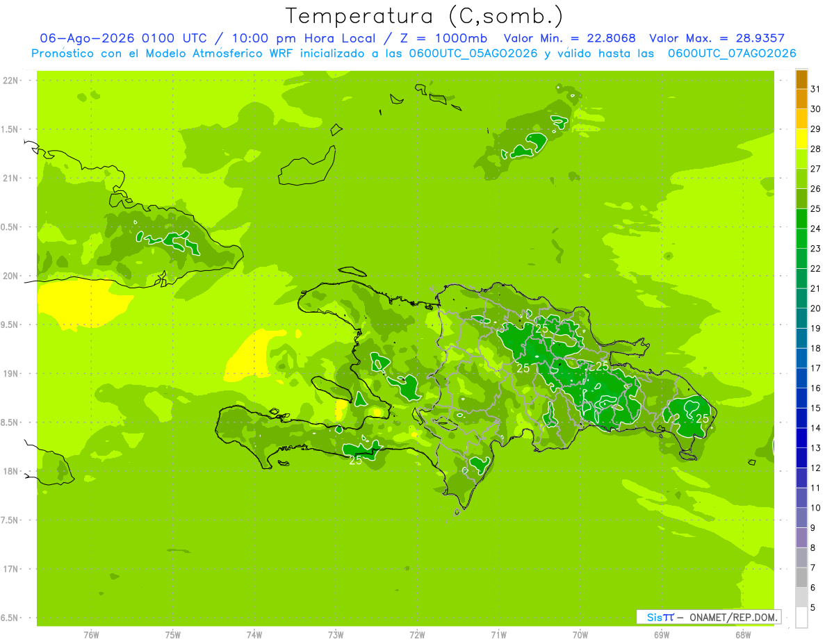Click the '69W' longitude axis label
This screenshot has height=644, width=834.
click(662, 635)
